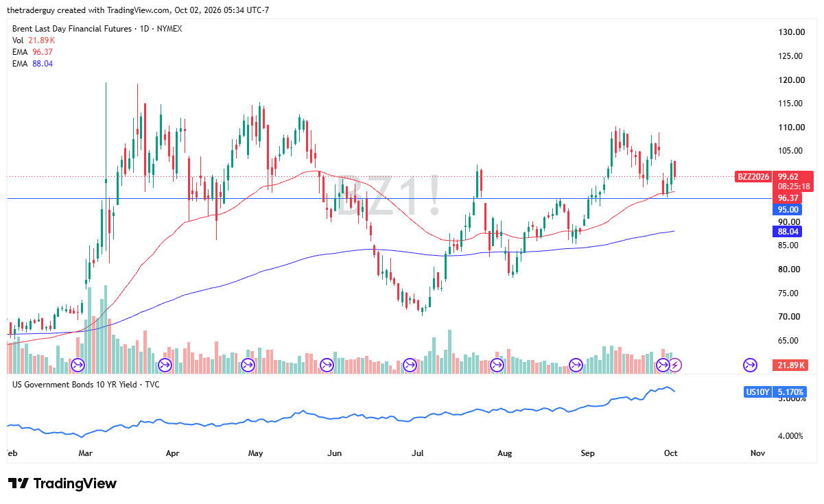
Task: Click the Jul label on the time axis
Action: (419, 453)
